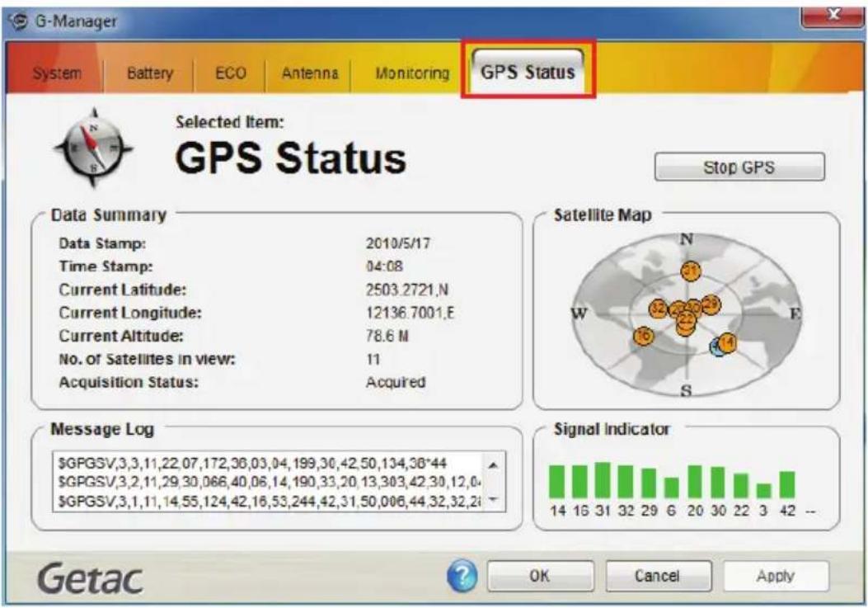This screenshot has width=868, height=608.
Task: Click the $GPGSV,3,2 message log line
Action: tap(269, 482)
